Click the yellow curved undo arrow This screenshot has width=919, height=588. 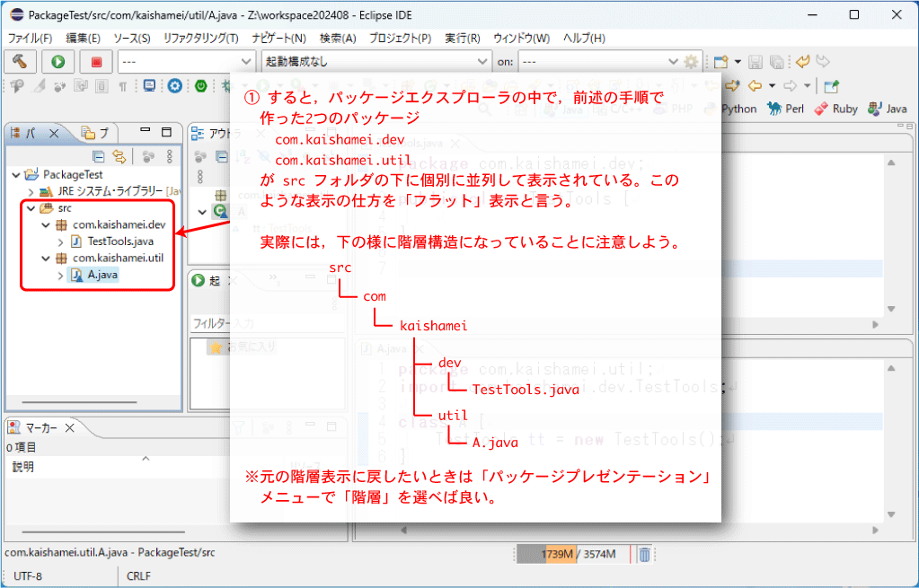[802, 62]
